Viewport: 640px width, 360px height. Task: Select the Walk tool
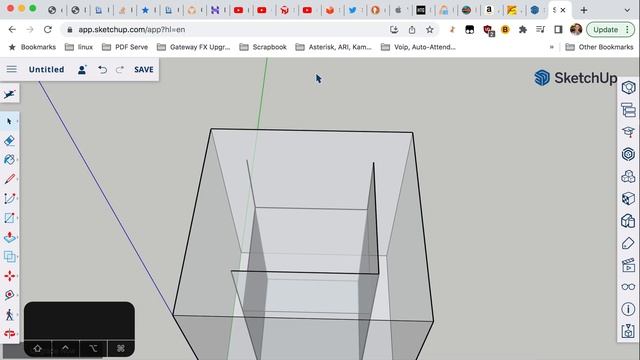pyautogui.click(x=9, y=314)
